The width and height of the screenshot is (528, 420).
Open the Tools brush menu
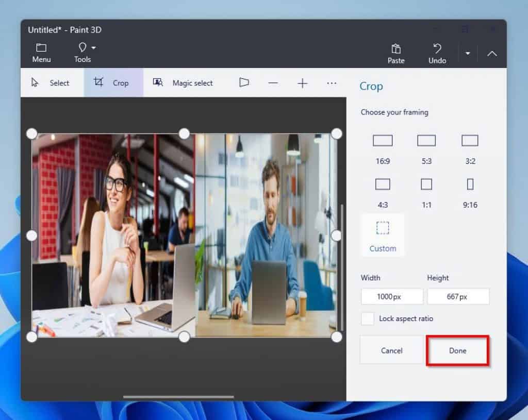click(84, 53)
